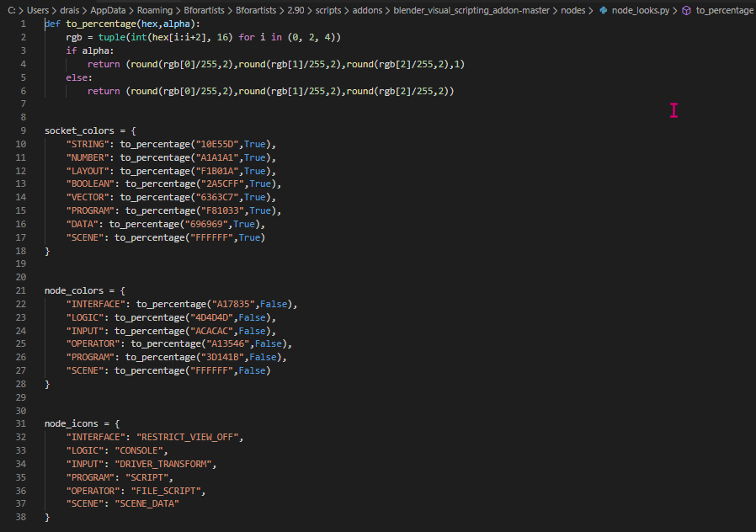
Task: Click line number 9 in gutter
Action: click(23, 130)
